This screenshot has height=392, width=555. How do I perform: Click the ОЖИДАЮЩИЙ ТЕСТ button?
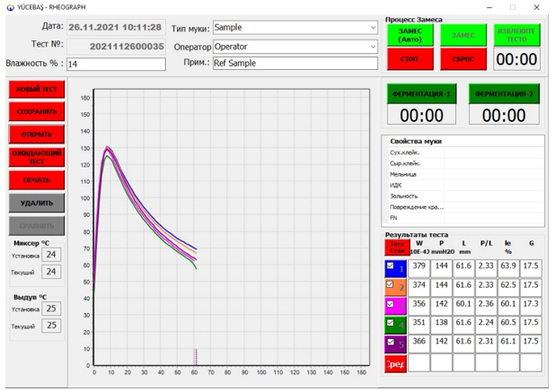[37, 157]
